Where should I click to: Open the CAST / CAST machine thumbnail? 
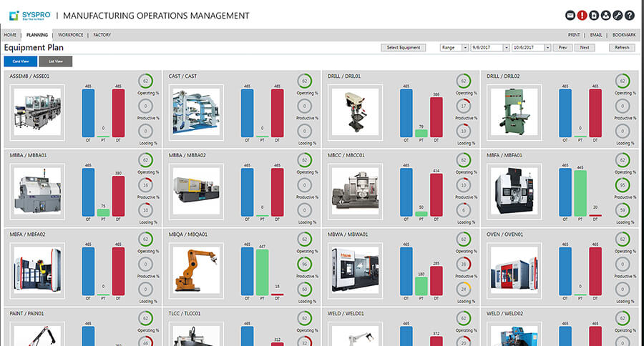[x=196, y=112]
